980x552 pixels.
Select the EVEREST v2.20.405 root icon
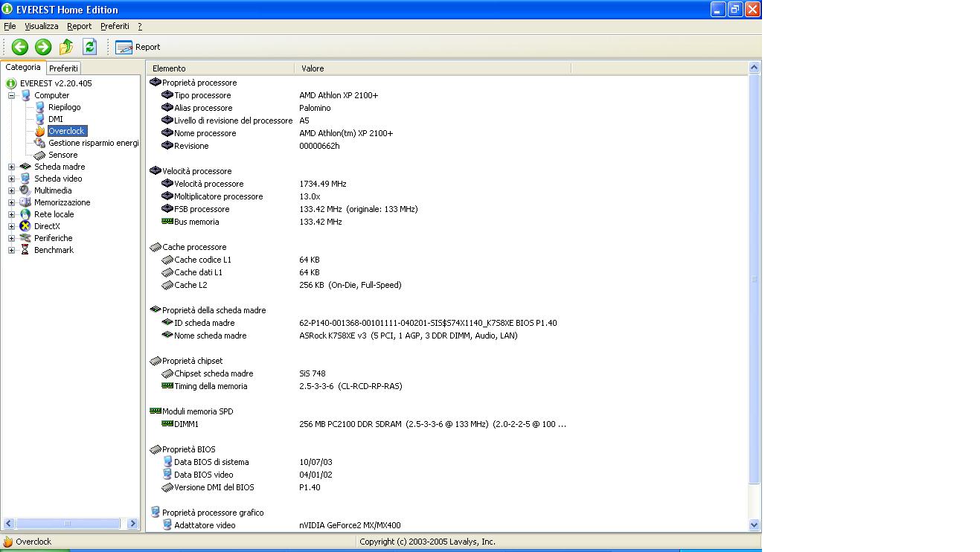(11, 83)
